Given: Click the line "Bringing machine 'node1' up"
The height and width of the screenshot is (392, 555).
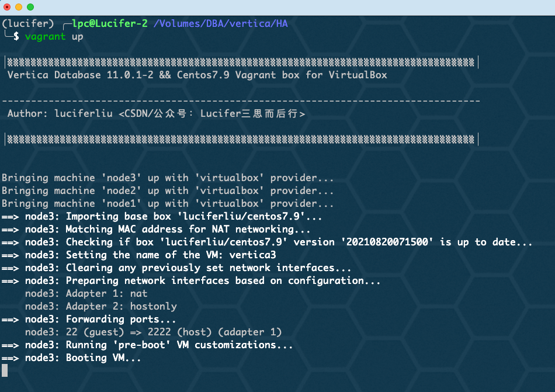Looking at the screenshot, I should (x=168, y=203).
